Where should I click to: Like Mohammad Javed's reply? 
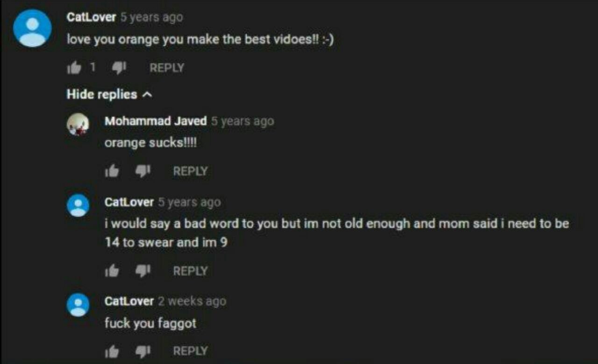[x=112, y=171]
